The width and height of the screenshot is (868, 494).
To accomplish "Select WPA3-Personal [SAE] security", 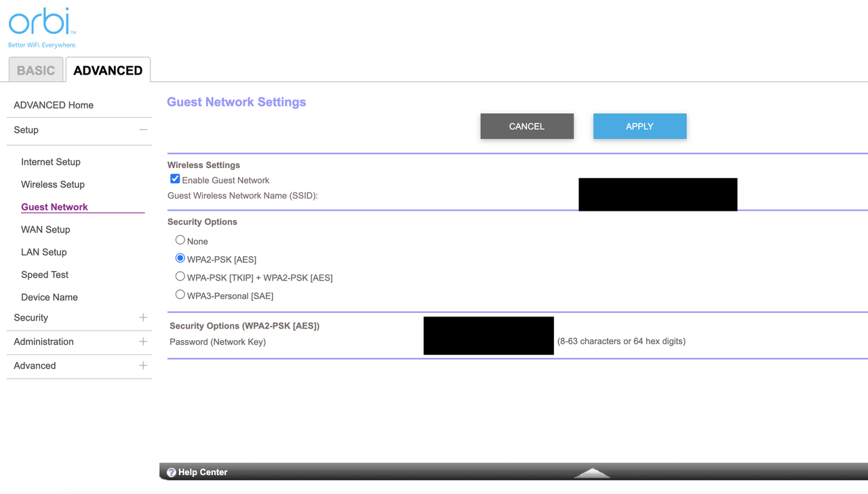I will coord(180,293).
